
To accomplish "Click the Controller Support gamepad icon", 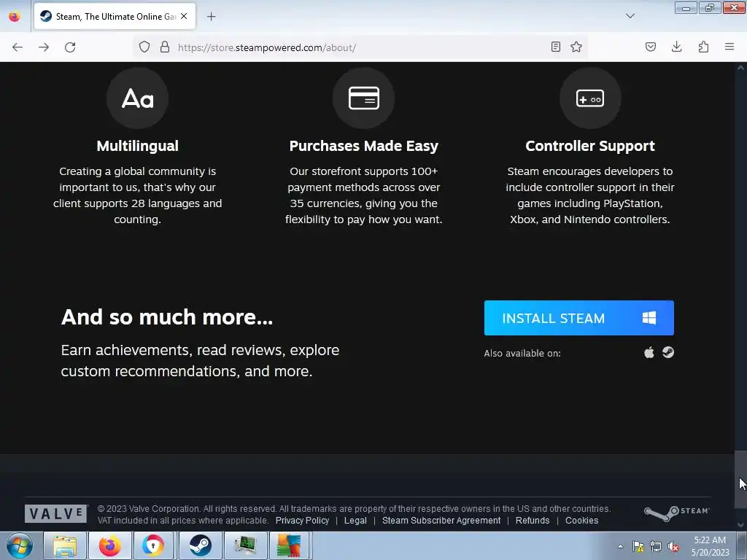I will [589, 98].
